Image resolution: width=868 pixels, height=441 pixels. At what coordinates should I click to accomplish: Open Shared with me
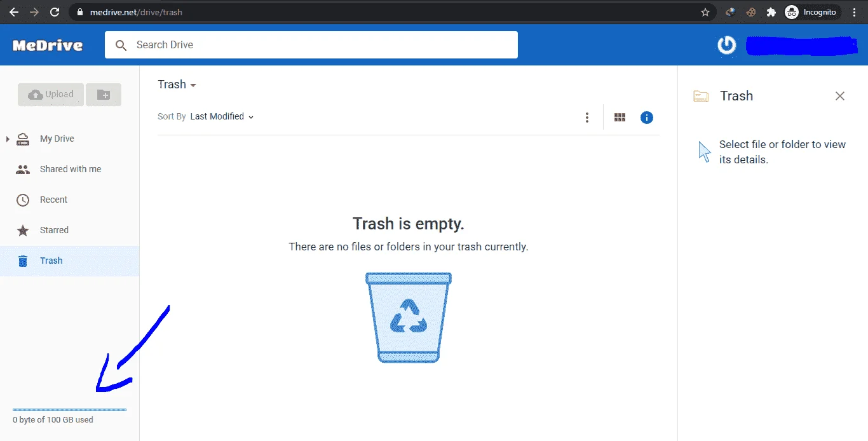click(69, 169)
